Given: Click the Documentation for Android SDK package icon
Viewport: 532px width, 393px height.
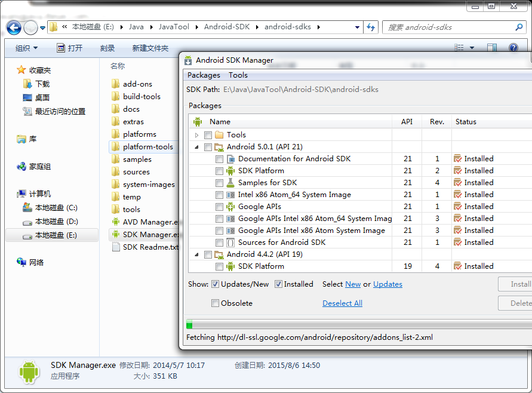Looking at the screenshot, I should [x=230, y=159].
